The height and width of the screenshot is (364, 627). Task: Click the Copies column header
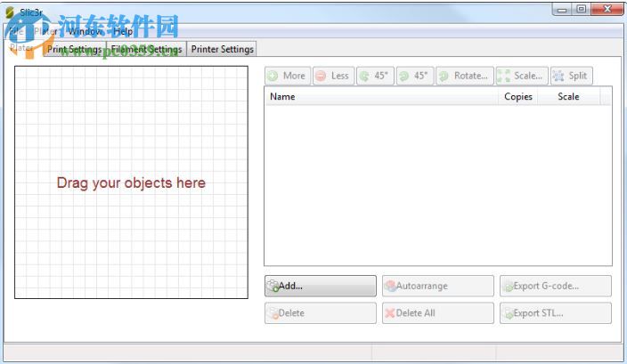[x=518, y=96]
